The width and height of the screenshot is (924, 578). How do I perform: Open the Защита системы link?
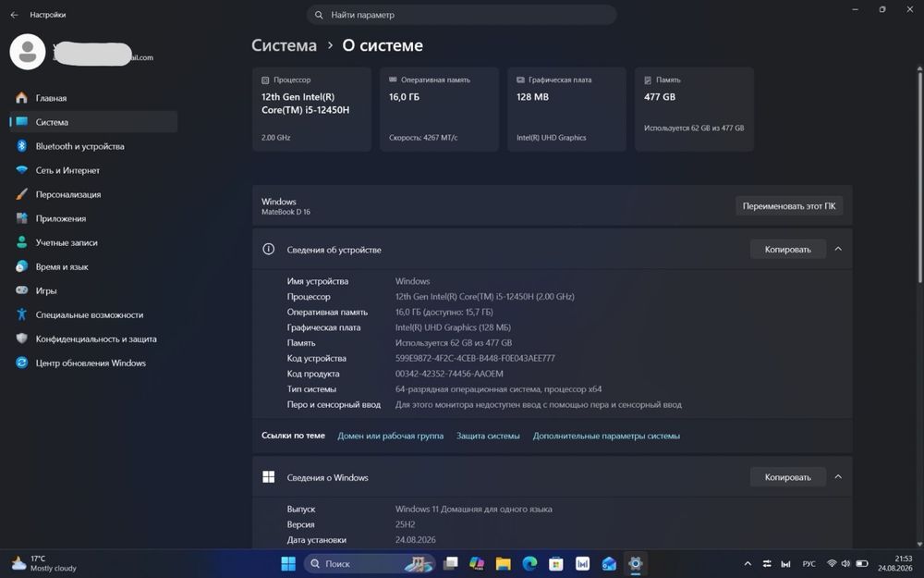[x=488, y=436]
